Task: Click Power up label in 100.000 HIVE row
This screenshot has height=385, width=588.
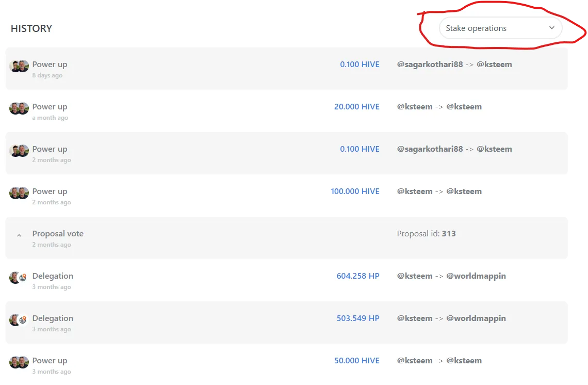Action: (50, 191)
